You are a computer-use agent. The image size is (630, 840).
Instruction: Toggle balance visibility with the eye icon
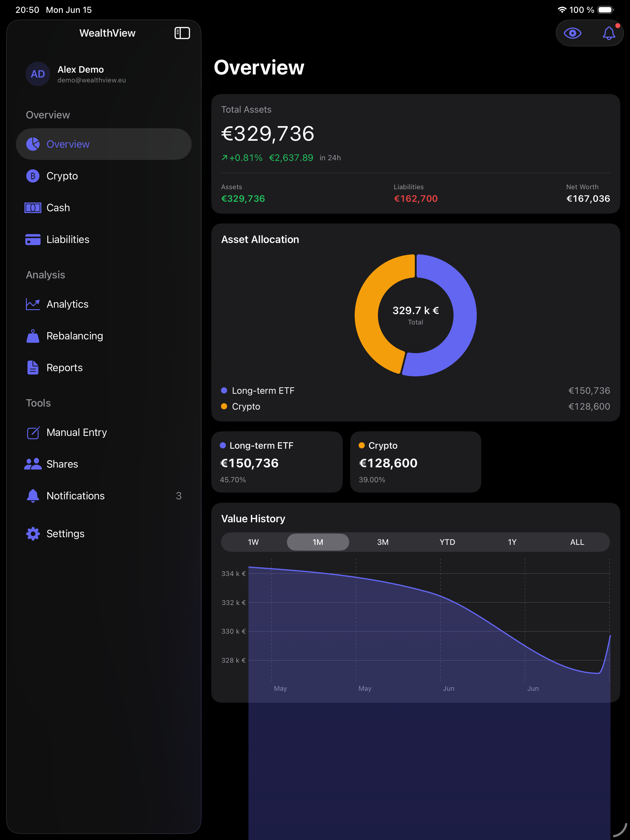point(572,33)
